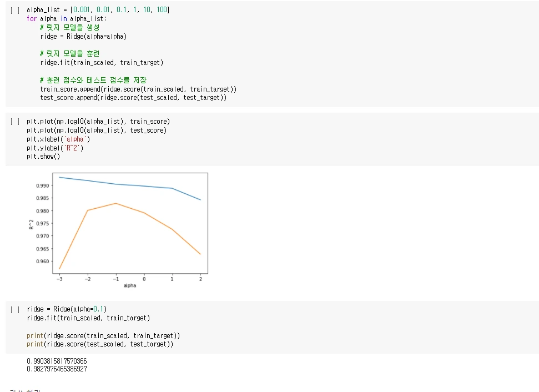Click the 0.960 y-axis tick label
539x392 pixels.
pos(43,262)
